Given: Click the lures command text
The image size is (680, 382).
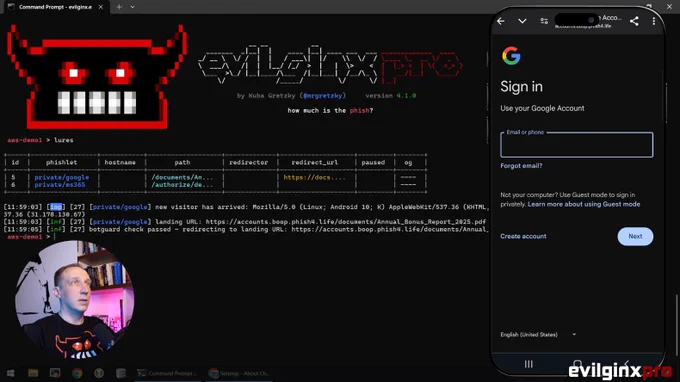Looking at the screenshot, I should pos(64,140).
